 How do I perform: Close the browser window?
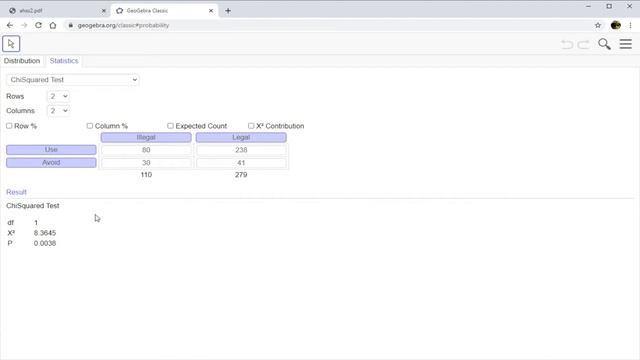[x=629, y=6]
